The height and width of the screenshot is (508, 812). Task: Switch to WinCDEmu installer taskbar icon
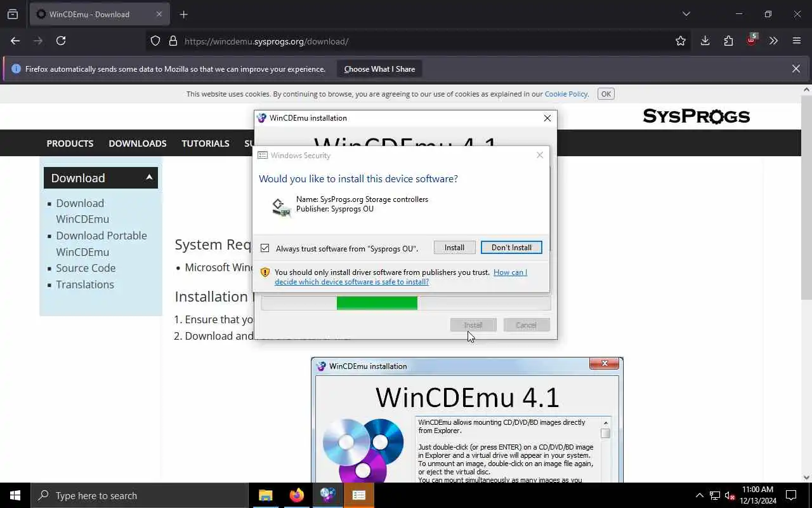pos(328,495)
